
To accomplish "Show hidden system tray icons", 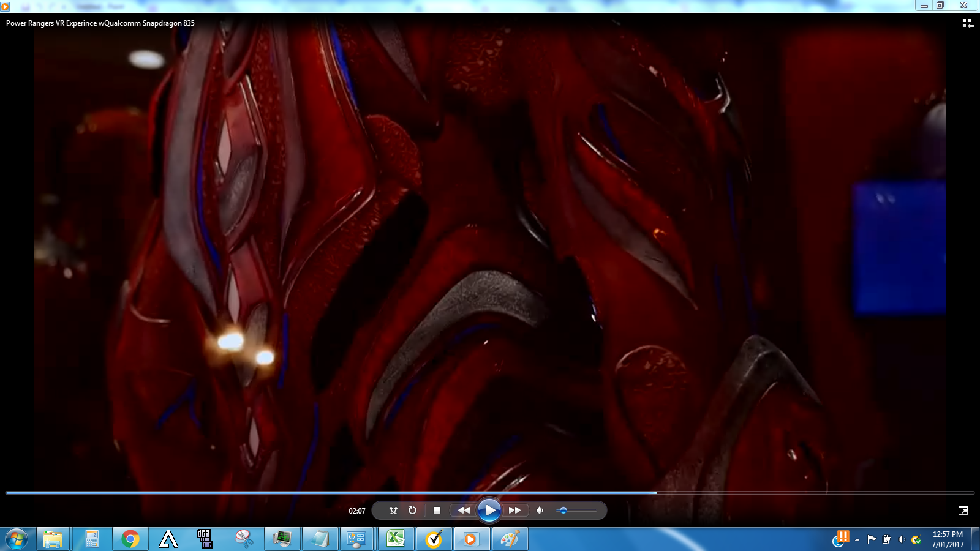I will [857, 539].
